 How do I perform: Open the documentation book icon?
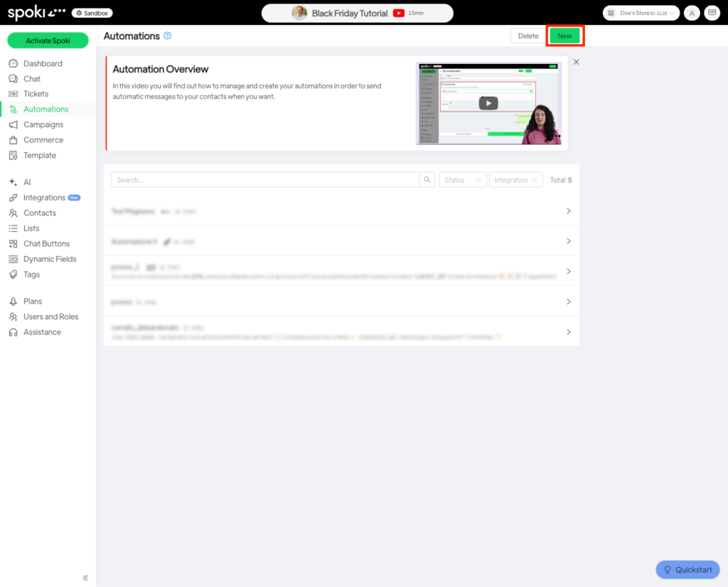click(x=712, y=13)
